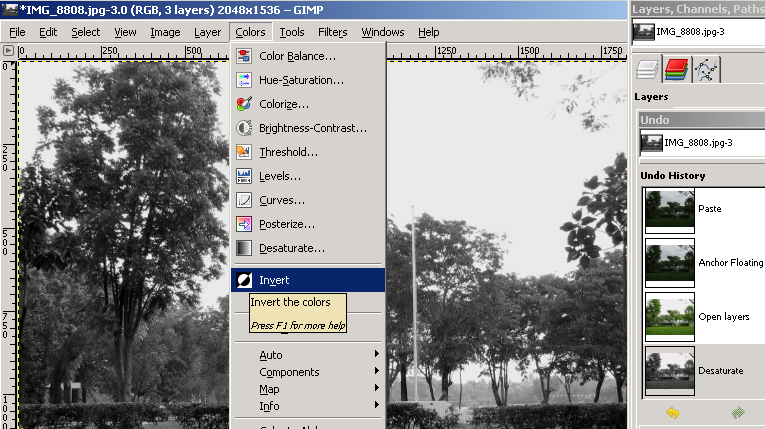The image size is (765, 429).
Task: Click the Colorize icon in Colors menu
Action: point(244,104)
